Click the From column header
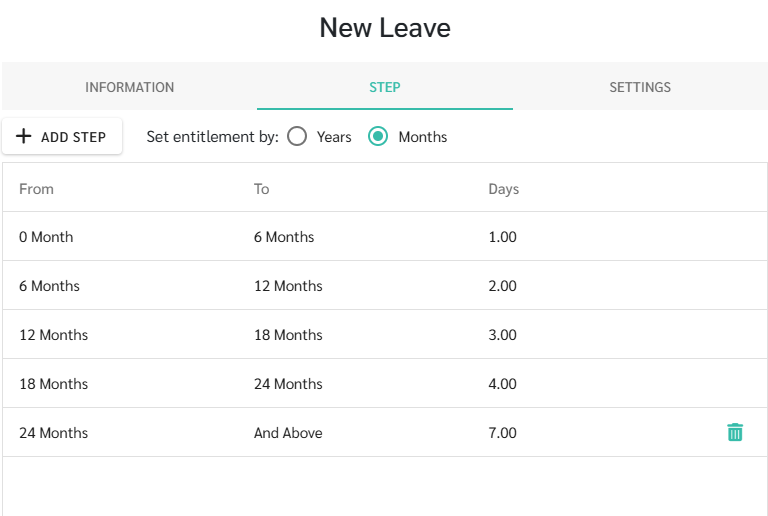Image resolution: width=768 pixels, height=516 pixels. (36, 189)
